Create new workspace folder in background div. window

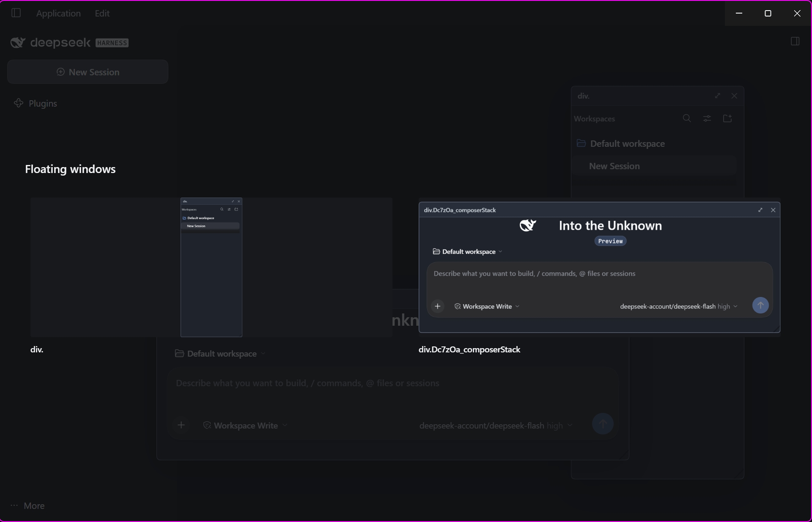point(727,118)
